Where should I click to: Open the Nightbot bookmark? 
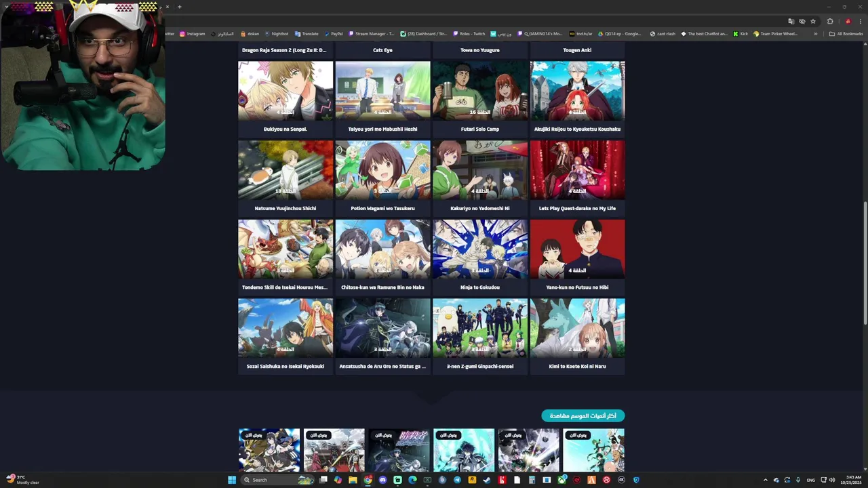pos(276,33)
